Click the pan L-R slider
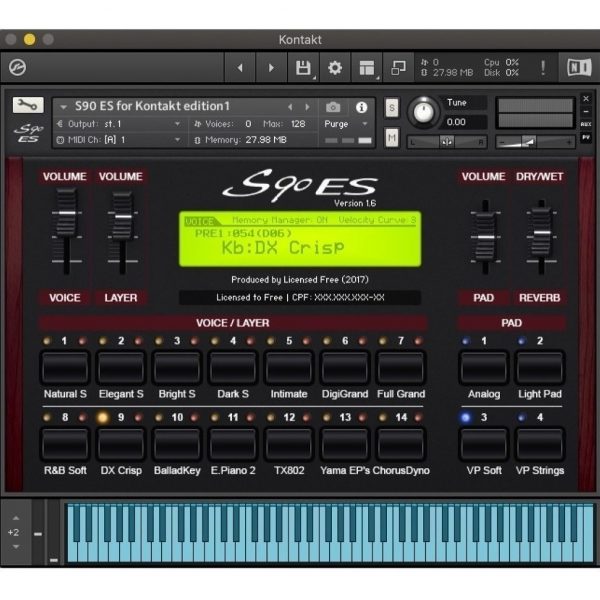600x600 pixels. pos(447,142)
